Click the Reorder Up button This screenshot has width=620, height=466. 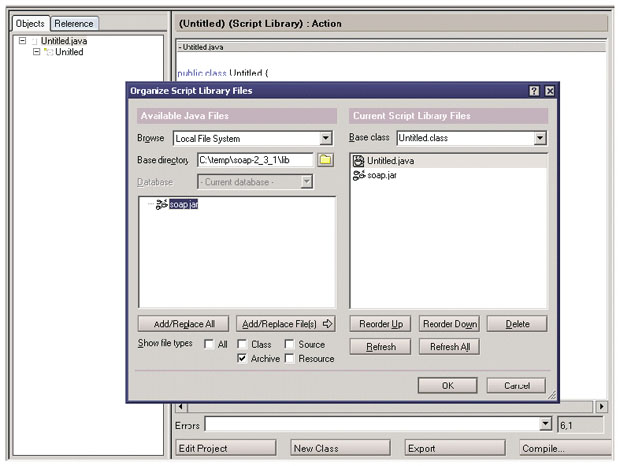click(382, 324)
